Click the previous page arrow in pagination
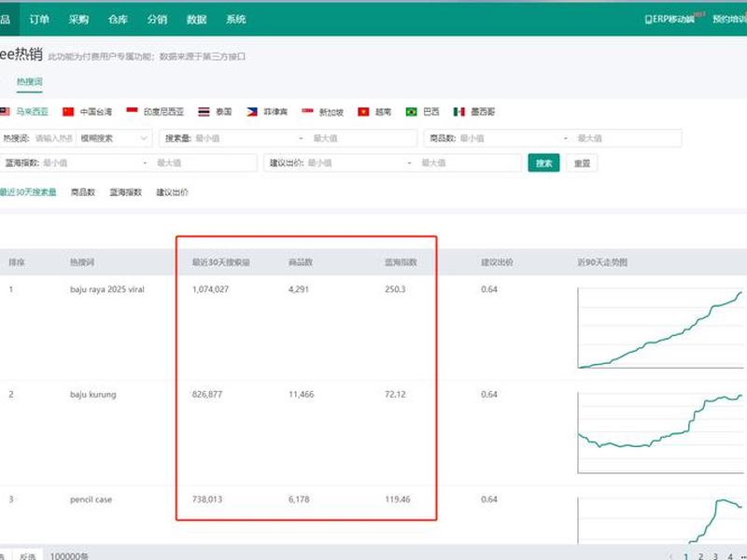Viewport: 747px width, 560px height. pos(670,555)
